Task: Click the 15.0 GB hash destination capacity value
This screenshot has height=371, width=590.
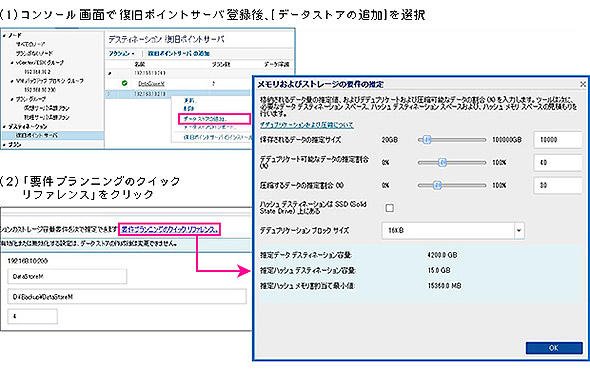Action: (439, 270)
